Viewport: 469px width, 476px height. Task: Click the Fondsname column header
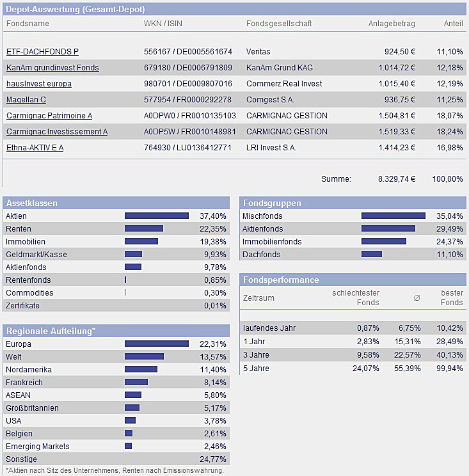[x=28, y=24]
